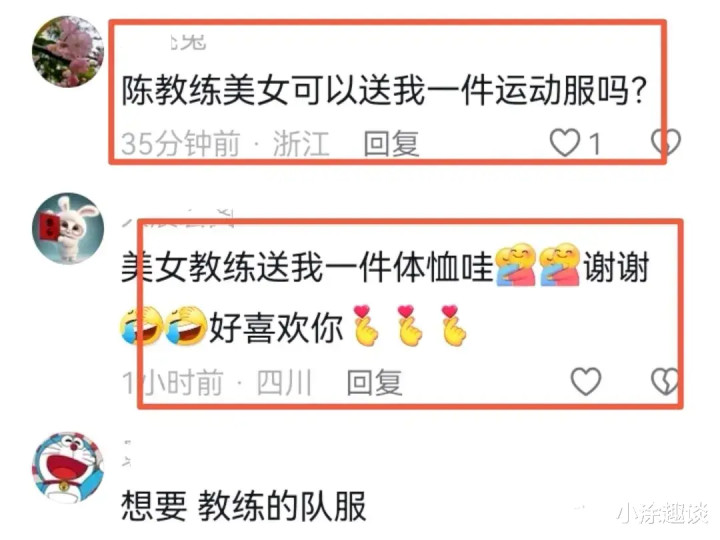Like the Zhejiang sportswear comment

click(565, 143)
